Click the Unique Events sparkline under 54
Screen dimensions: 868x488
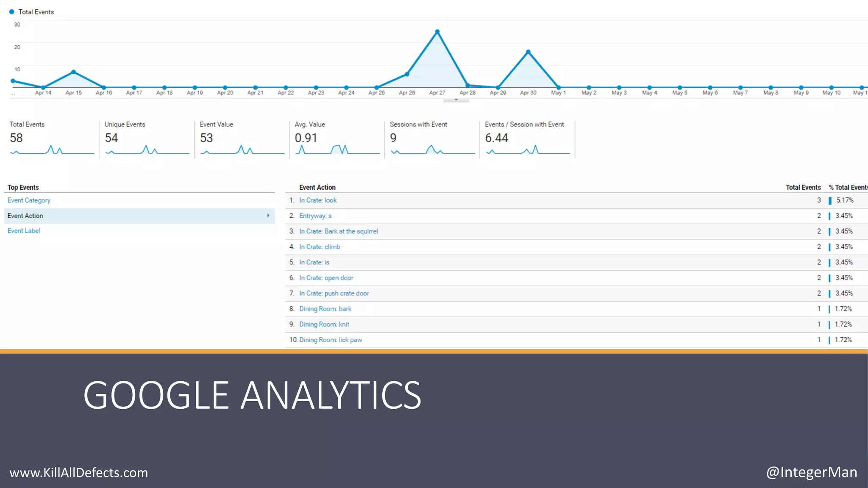click(x=147, y=150)
